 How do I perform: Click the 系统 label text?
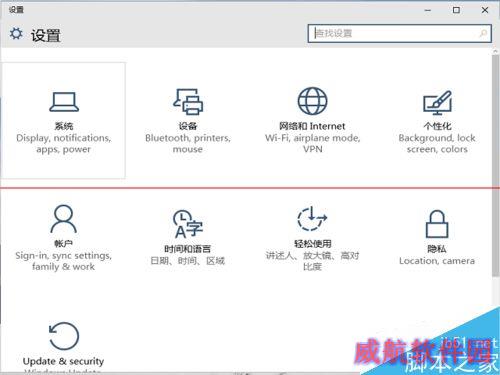tap(64, 126)
